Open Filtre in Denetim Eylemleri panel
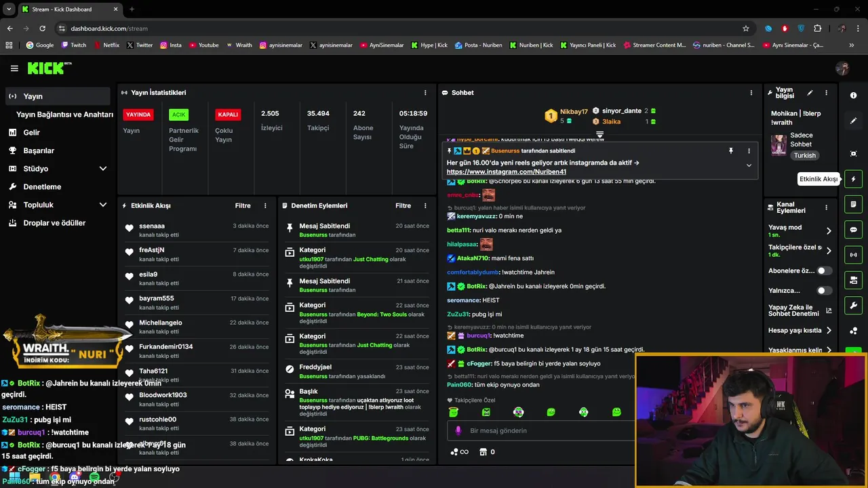This screenshot has width=868, height=488. (403, 205)
